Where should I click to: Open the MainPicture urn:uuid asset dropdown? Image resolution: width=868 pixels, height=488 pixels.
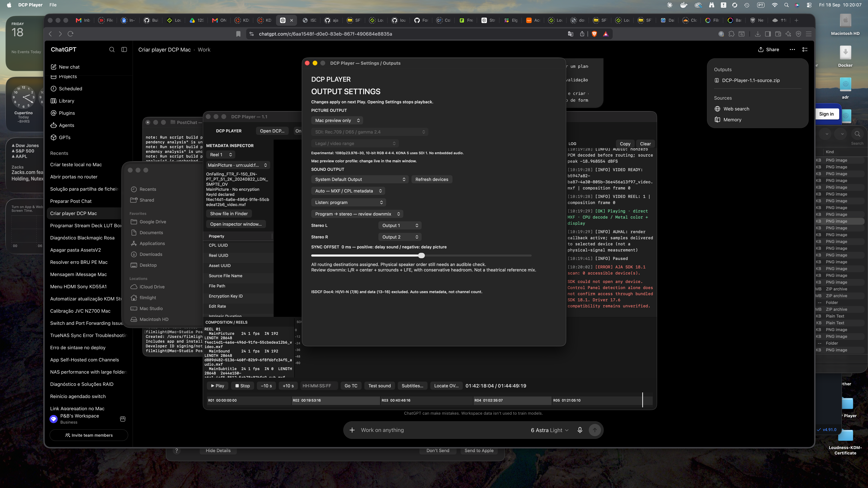(238, 165)
